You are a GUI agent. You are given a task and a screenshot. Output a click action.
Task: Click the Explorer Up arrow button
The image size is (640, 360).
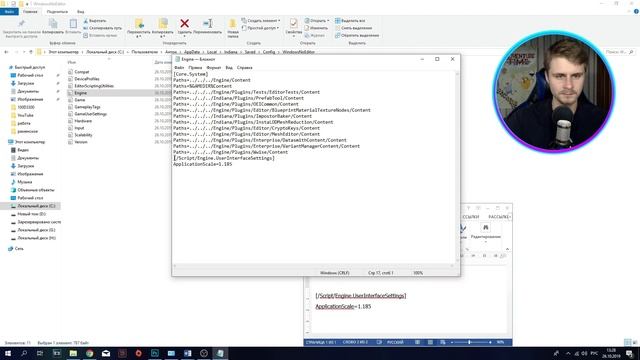point(31,52)
